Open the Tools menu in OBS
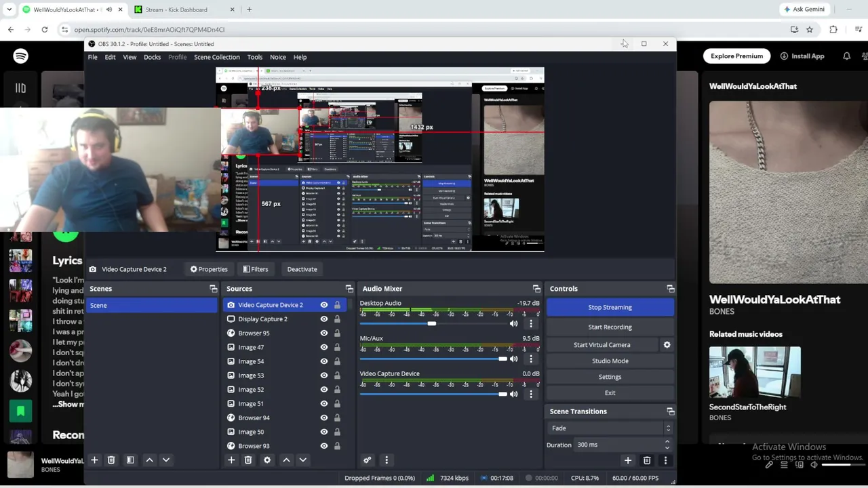This screenshot has height=488, width=868. pyautogui.click(x=255, y=57)
